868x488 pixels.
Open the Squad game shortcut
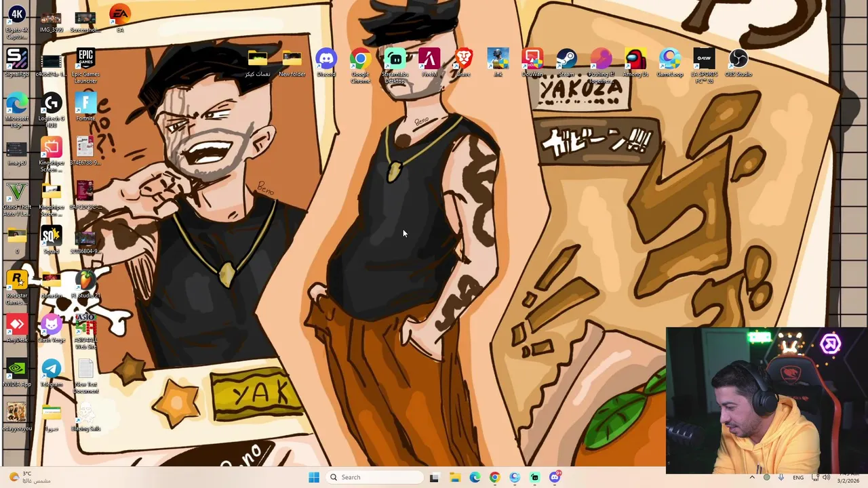(52, 241)
